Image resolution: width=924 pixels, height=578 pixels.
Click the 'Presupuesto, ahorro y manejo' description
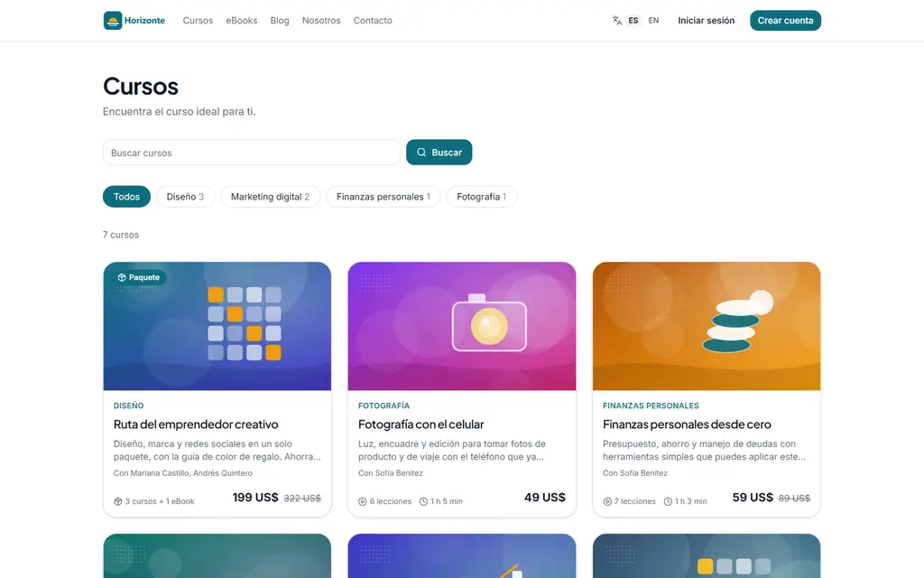(704, 450)
